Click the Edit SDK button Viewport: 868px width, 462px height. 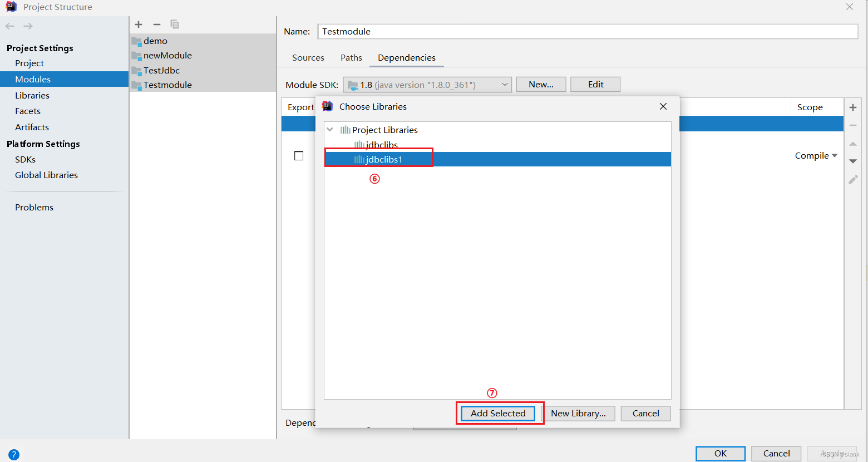[x=595, y=85]
